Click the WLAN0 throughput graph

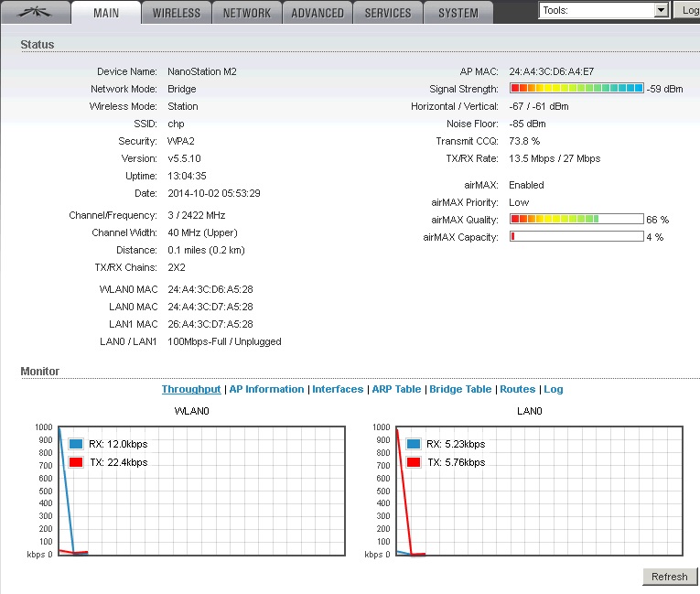(x=202, y=491)
